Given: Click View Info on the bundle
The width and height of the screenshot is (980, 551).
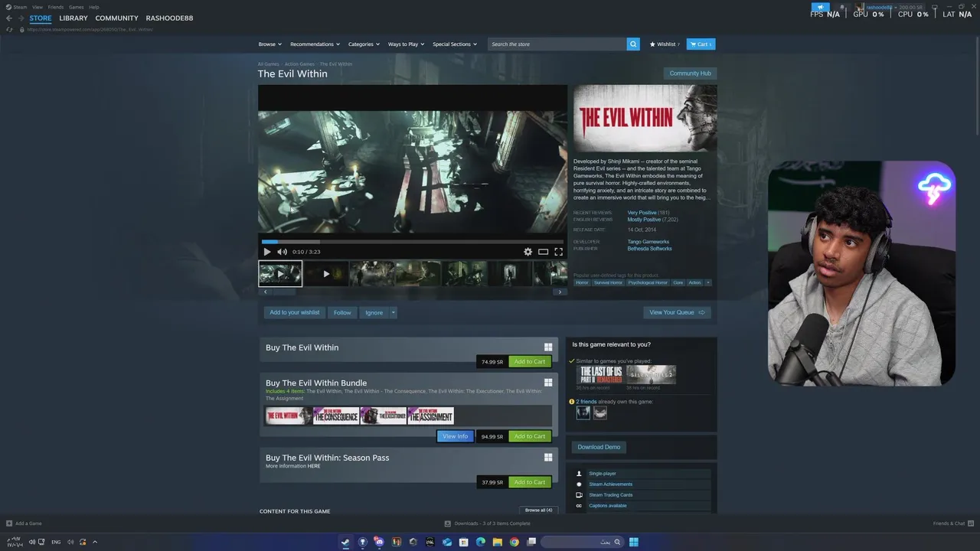Looking at the screenshot, I should (455, 436).
